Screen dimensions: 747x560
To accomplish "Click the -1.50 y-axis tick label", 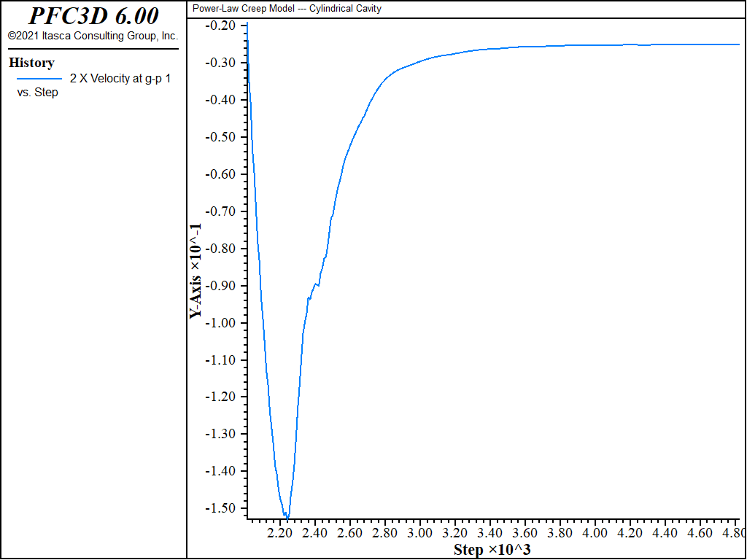I will pyautogui.click(x=220, y=508).
